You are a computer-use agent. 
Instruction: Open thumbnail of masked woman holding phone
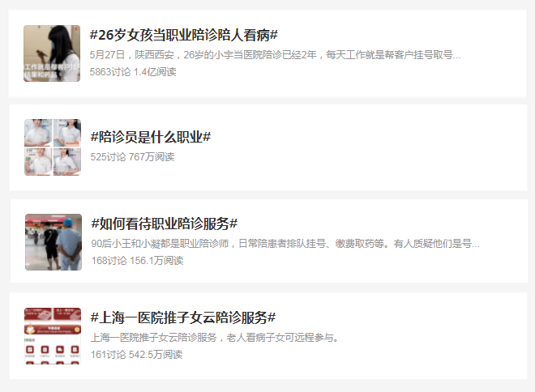[x=52, y=53]
